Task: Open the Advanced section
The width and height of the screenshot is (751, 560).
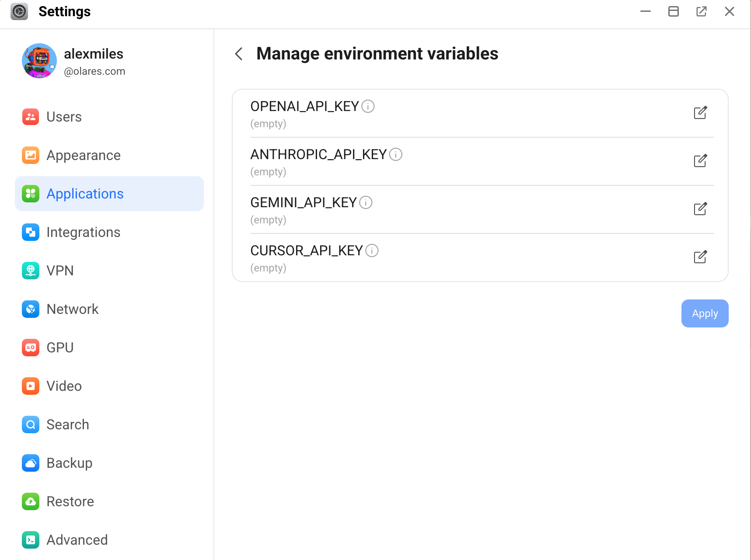Action: point(77,540)
